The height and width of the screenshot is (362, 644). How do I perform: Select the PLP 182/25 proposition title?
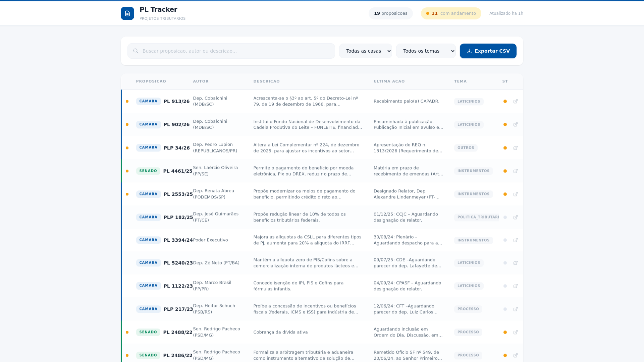(x=178, y=217)
